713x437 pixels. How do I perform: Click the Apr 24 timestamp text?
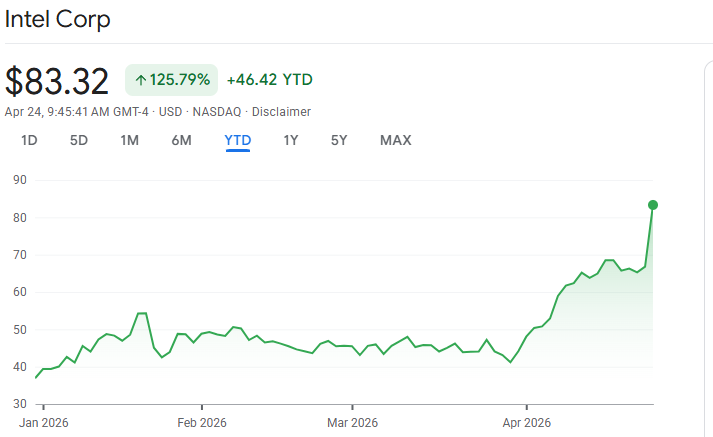(76, 112)
